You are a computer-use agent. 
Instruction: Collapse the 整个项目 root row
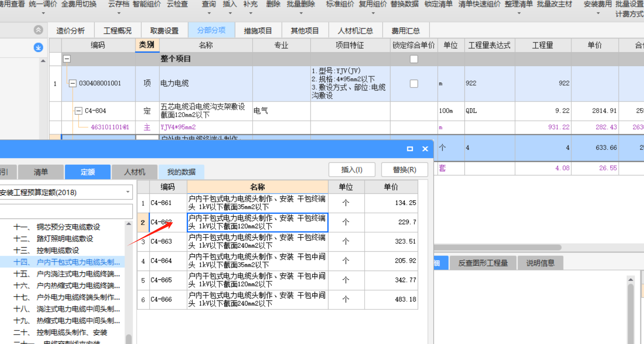pyautogui.click(x=67, y=59)
